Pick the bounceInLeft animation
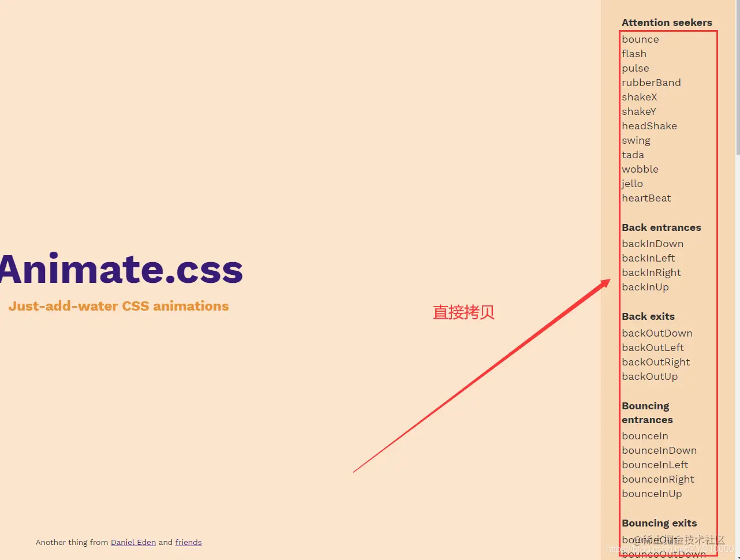 coord(655,465)
